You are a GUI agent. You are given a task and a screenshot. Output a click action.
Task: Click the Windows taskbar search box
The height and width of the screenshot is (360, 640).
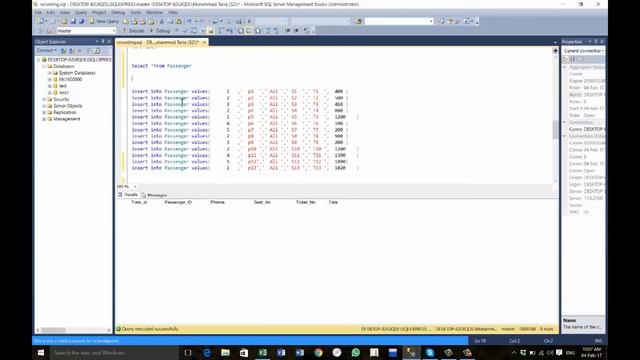pyautogui.click(x=114, y=353)
